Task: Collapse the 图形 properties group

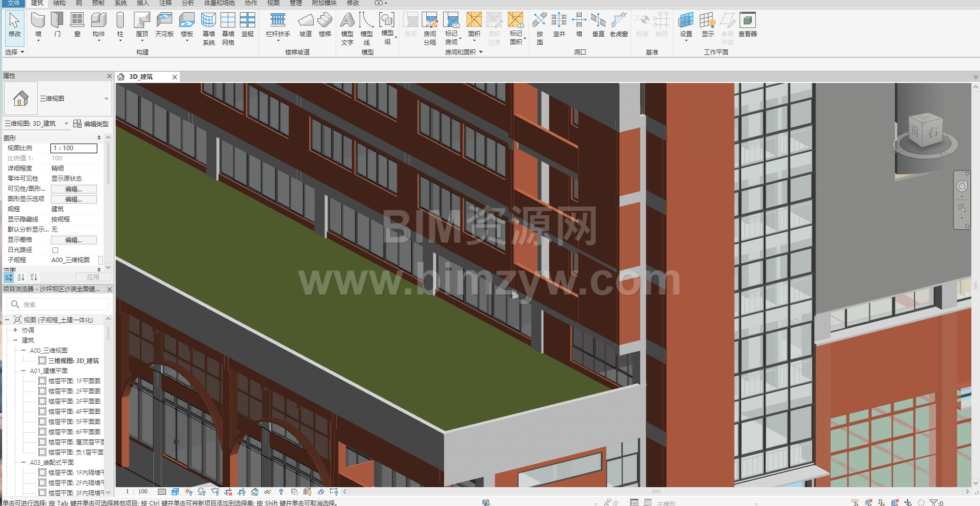Action: point(99,138)
